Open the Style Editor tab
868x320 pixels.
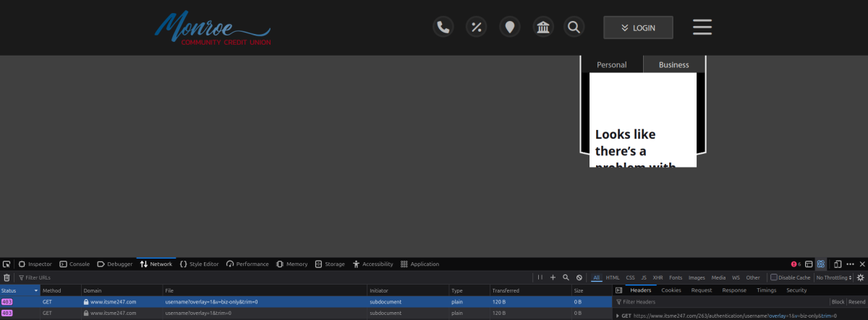pyautogui.click(x=199, y=264)
